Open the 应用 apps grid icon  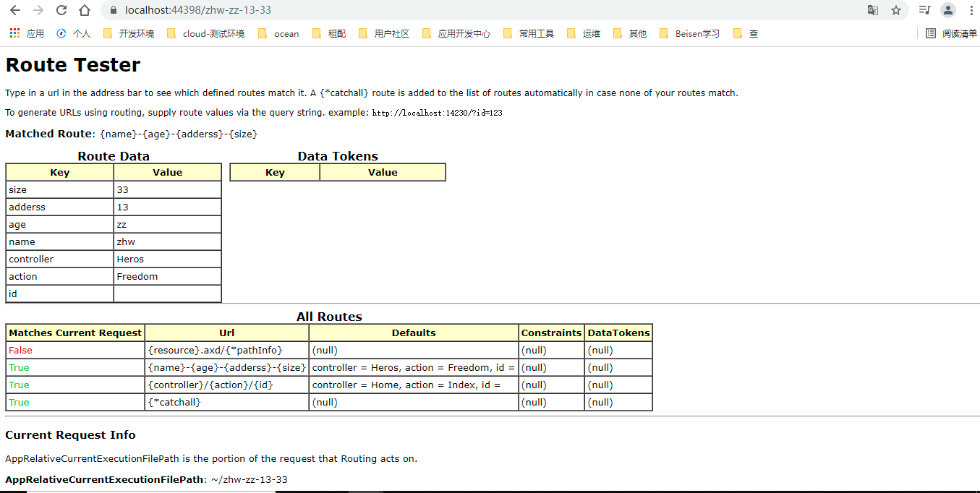[x=14, y=33]
